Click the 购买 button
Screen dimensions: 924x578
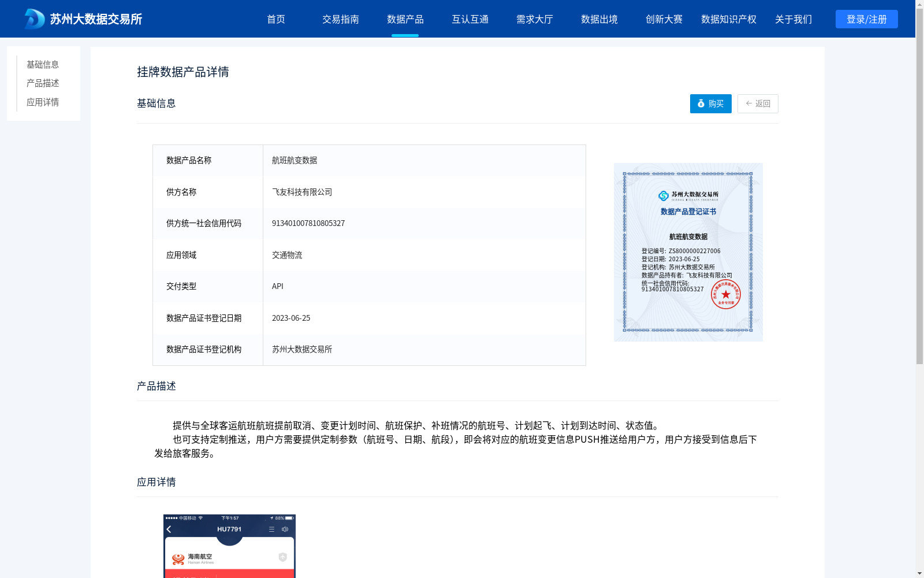711,103
